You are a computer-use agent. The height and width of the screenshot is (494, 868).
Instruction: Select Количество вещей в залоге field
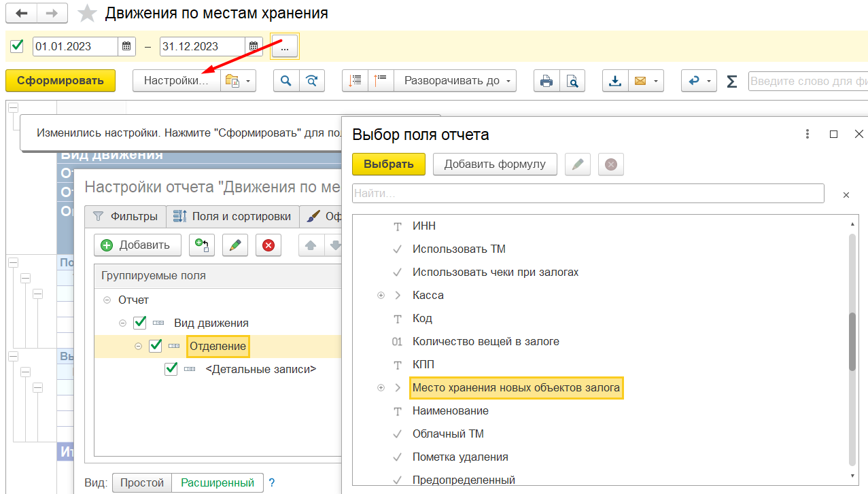(x=486, y=341)
